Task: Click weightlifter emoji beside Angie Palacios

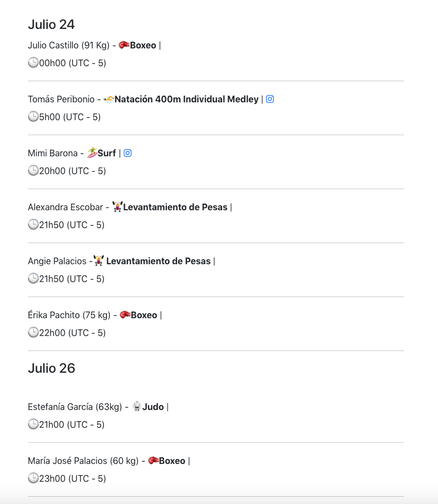Action: 99,261
